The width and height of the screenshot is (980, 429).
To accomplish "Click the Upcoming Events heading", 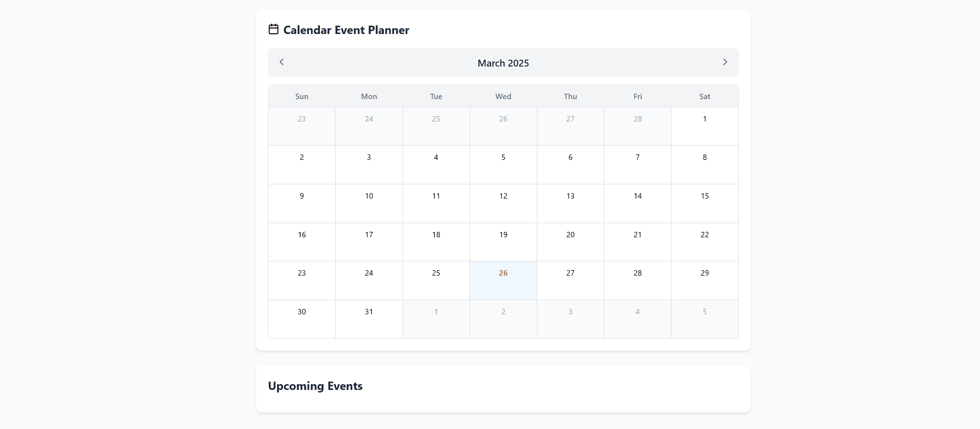I will [x=315, y=386].
